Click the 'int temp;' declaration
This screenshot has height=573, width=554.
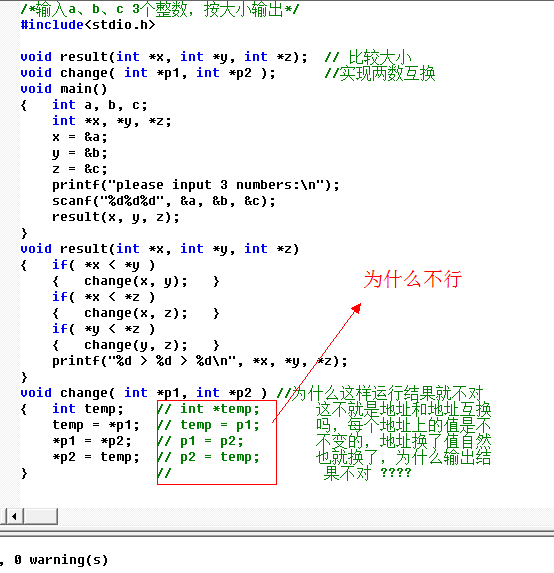(x=88, y=409)
